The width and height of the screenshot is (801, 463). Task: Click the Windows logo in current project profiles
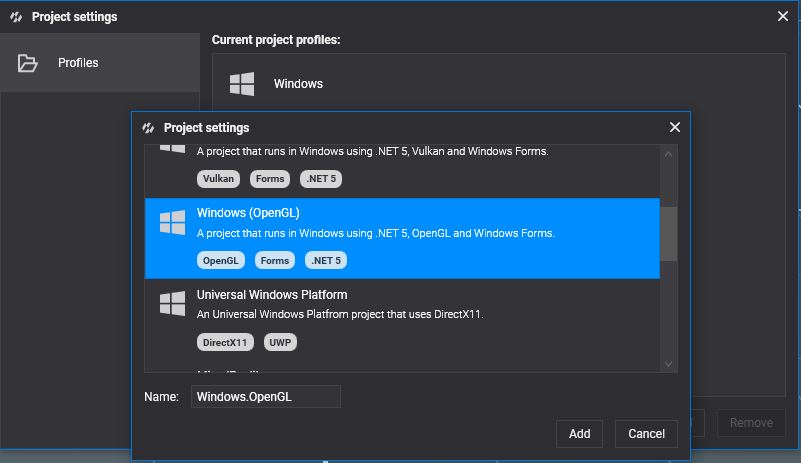click(241, 84)
